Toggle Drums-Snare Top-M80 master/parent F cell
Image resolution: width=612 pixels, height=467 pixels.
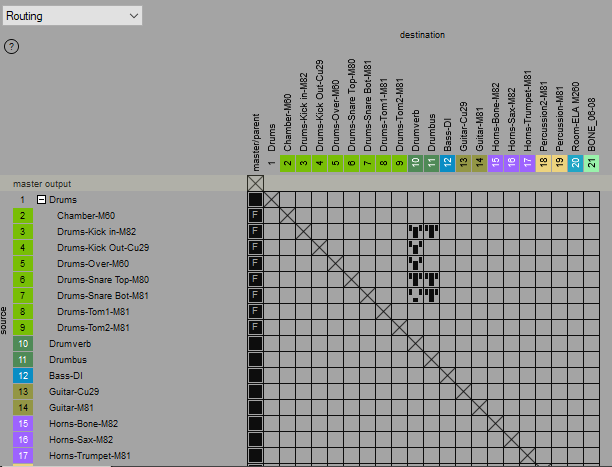click(x=256, y=280)
